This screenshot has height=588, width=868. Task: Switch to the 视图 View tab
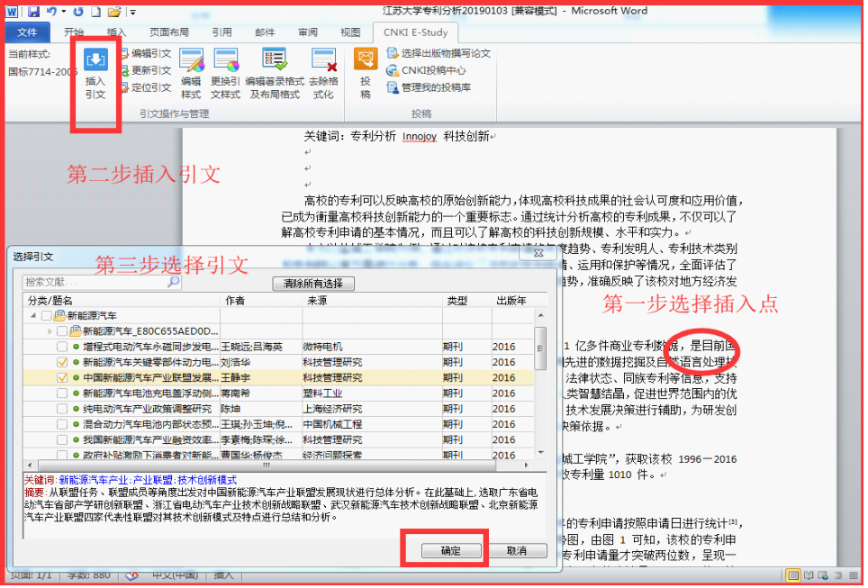[350, 32]
